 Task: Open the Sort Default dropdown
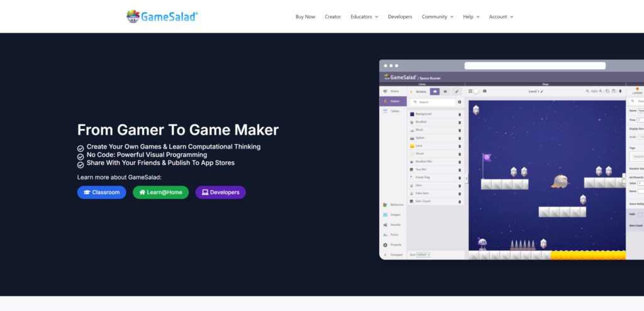(424, 254)
